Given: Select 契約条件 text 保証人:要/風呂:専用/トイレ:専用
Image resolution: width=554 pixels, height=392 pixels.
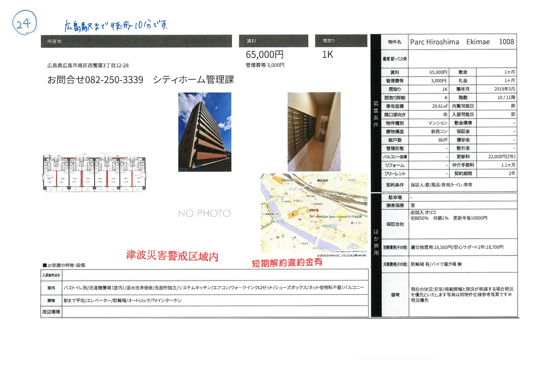Looking at the screenshot, I should [x=441, y=185].
